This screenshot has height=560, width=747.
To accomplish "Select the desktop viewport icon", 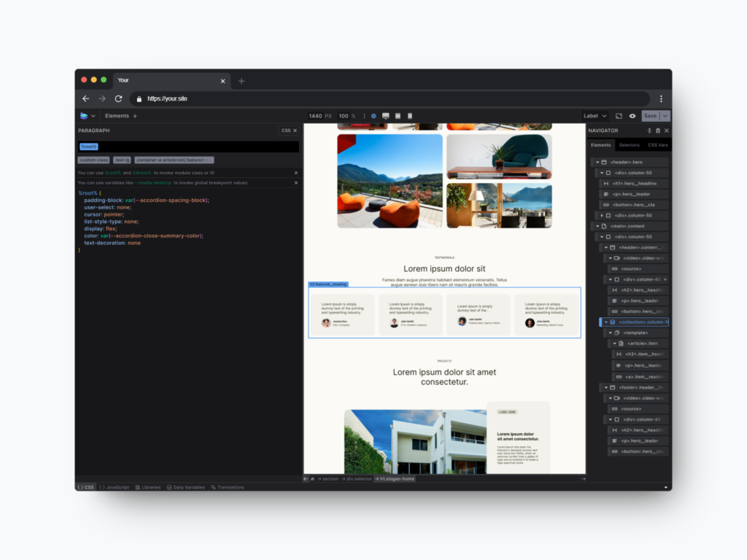I will point(385,116).
